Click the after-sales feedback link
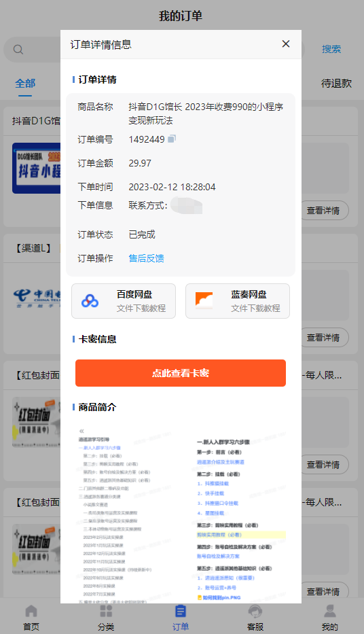Screen dimensions: 364x634 coord(146,258)
